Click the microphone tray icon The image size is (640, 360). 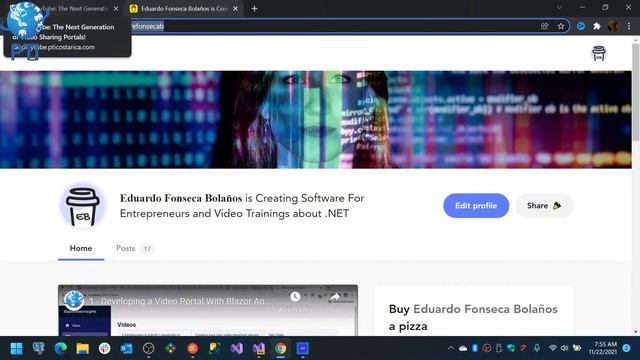[x=537, y=348]
